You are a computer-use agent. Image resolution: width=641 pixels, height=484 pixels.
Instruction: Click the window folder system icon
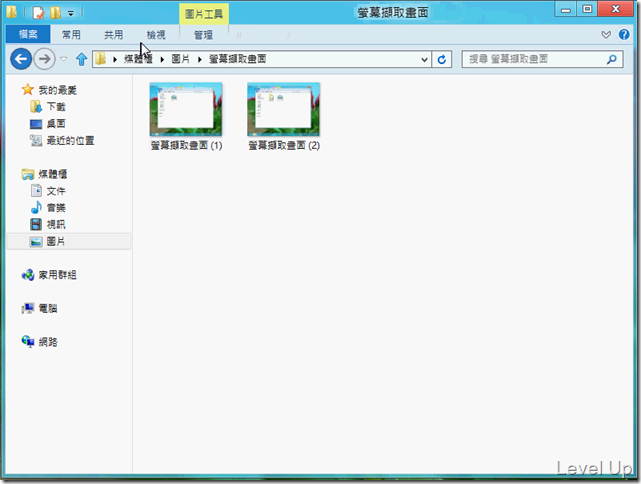pyautogui.click(x=11, y=12)
